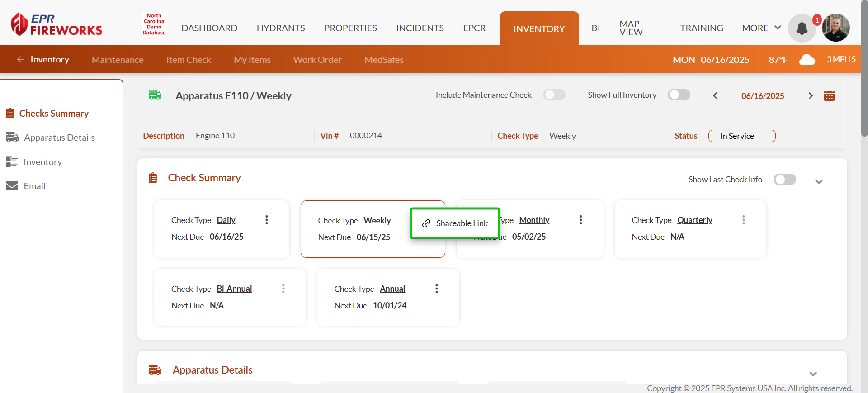Go to previous date arrow
Screen dimensions: 868x393
(x=715, y=96)
